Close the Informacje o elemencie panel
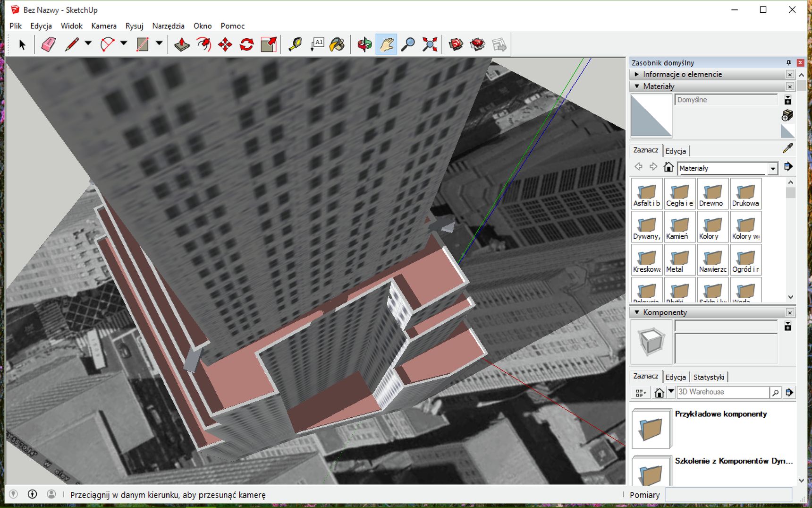This screenshot has height=508, width=812. tap(790, 75)
